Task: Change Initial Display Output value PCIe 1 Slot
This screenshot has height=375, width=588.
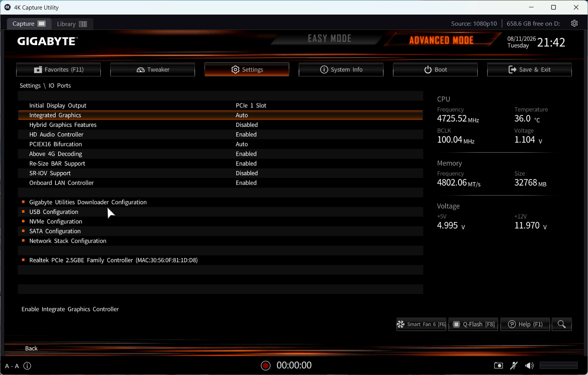Action: click(x=251, y=105)
